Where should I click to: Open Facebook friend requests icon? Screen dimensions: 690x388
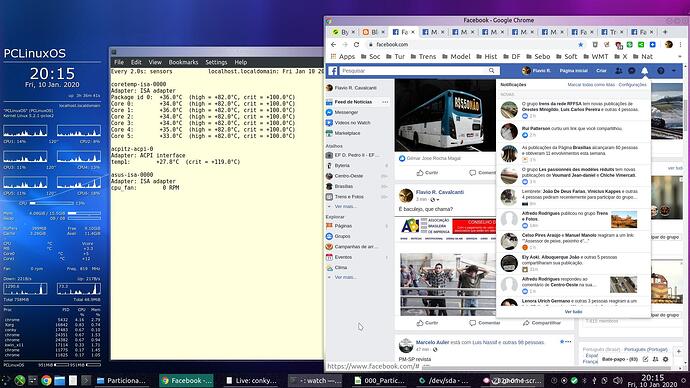(x=619, y=71)
